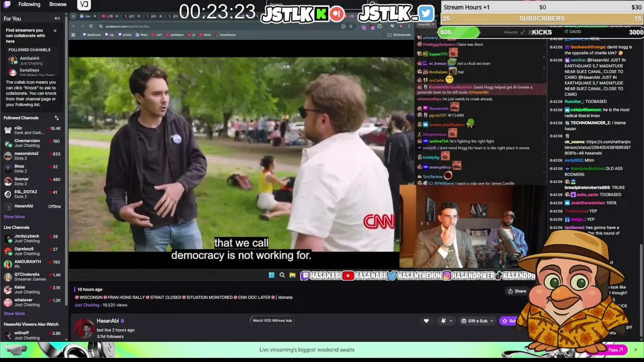Open HasanAbi offline channel avatar in sidebar
644x362 pixels.
(8, 206)
